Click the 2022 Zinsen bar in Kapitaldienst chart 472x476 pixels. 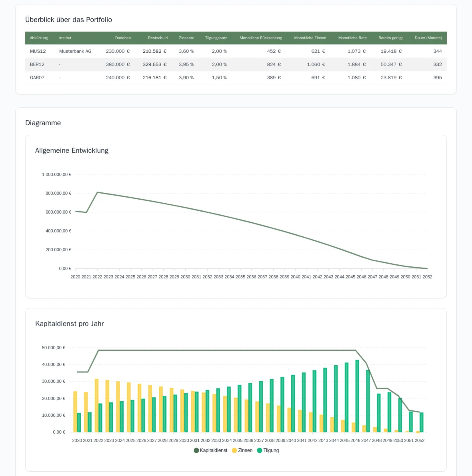coord(96,406)
